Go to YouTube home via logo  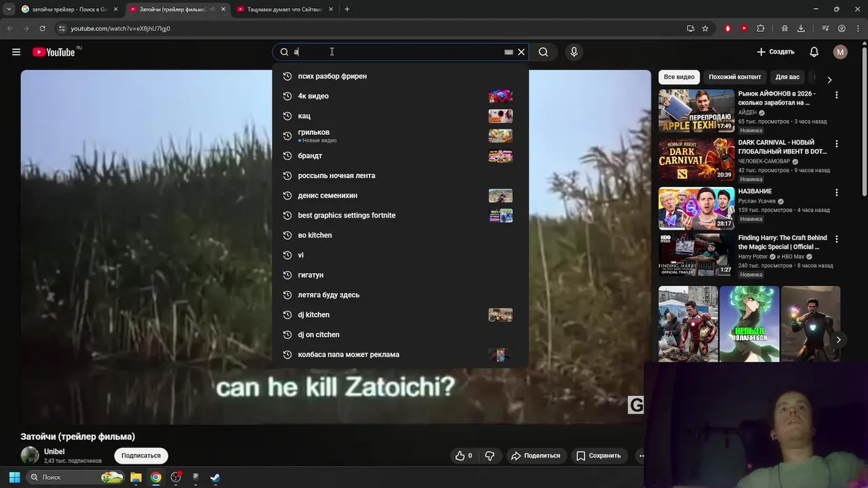click(54, 52)
